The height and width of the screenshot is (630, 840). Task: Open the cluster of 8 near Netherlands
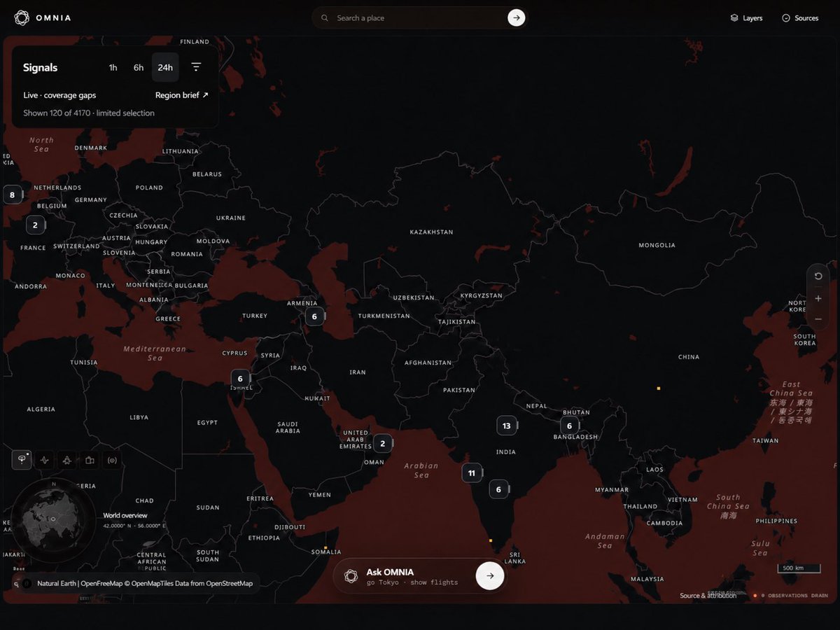pyautogui.click(x=13, y=195)
